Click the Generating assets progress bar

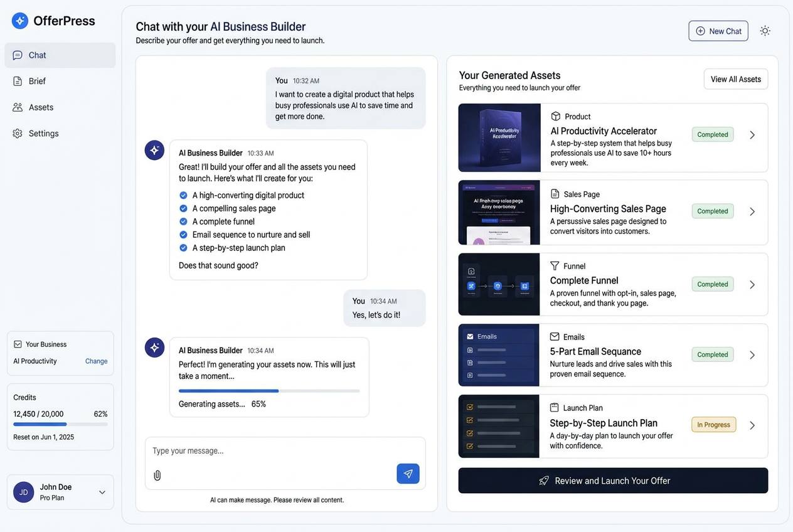(269, 391)
